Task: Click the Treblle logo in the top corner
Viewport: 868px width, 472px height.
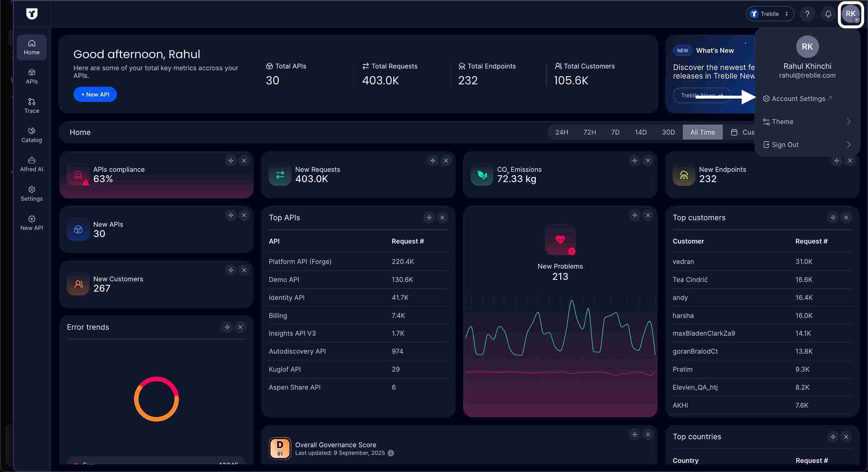Action: (32, 14)
